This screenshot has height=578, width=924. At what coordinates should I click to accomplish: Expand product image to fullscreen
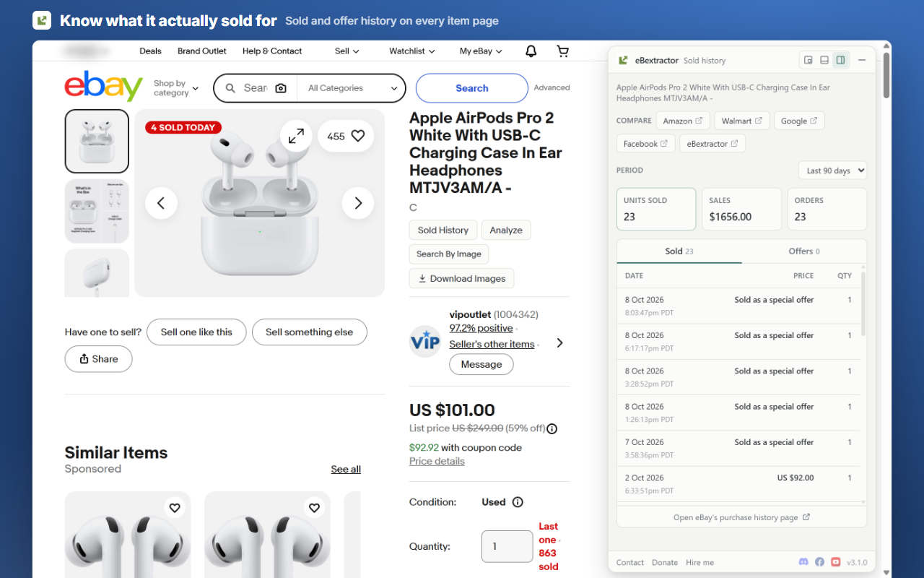(296, 136)
